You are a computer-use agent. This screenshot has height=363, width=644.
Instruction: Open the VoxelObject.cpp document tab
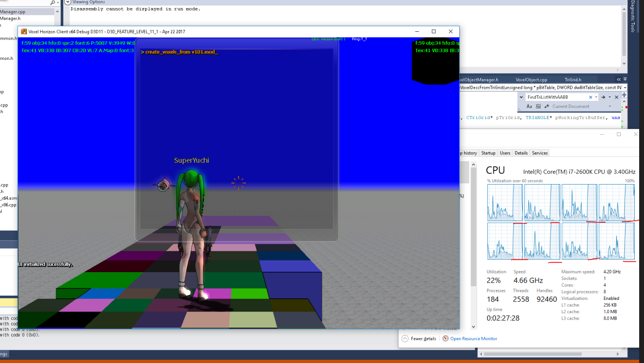531,80
